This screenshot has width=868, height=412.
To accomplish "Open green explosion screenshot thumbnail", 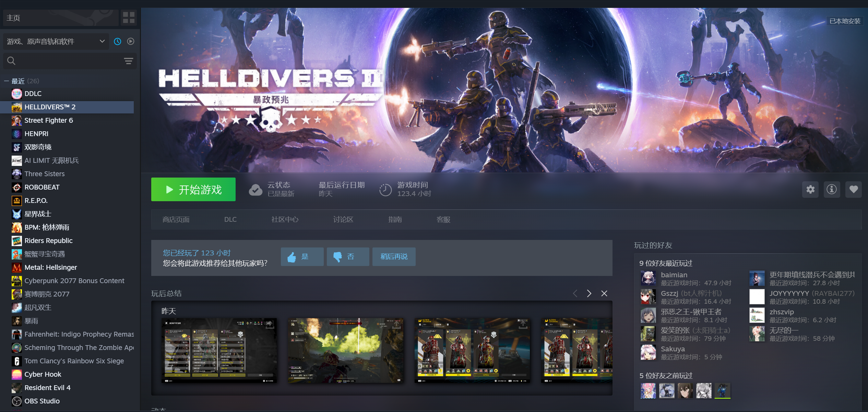I will (346, 351).
